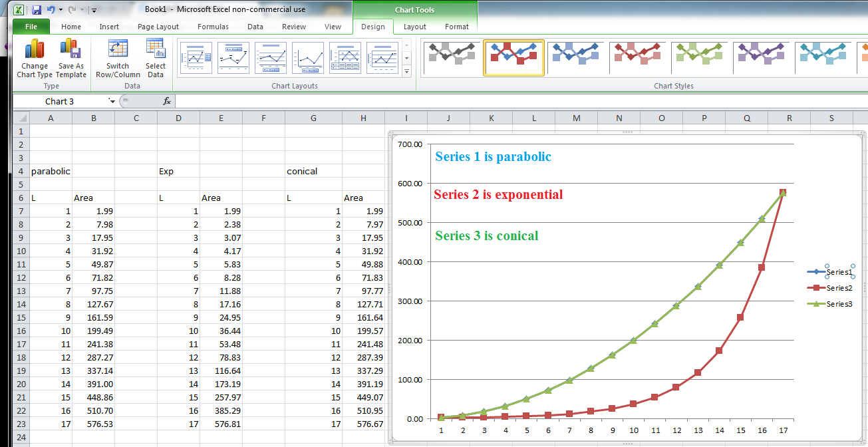The image size is (868, 447).
Task: Switch to the Data ribbon tab
Action: (255, 27)
